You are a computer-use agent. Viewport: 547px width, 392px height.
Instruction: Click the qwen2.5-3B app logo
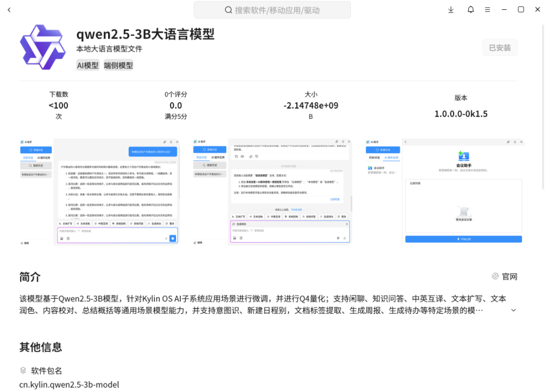[42, 47]
